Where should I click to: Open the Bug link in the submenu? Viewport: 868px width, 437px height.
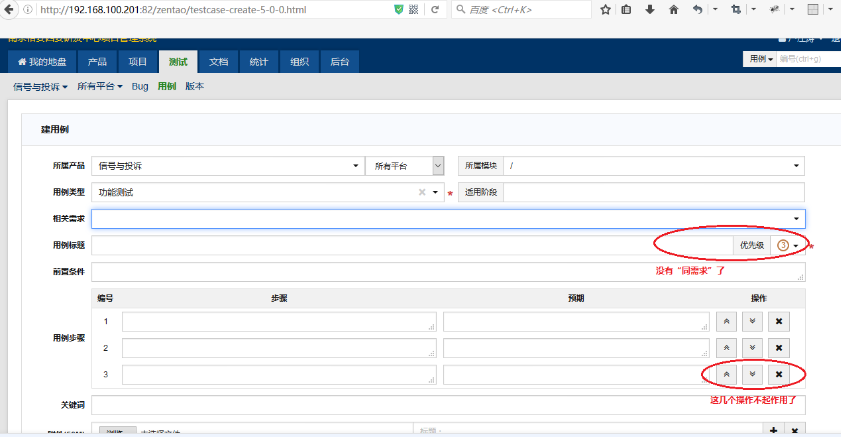[140, 87]
